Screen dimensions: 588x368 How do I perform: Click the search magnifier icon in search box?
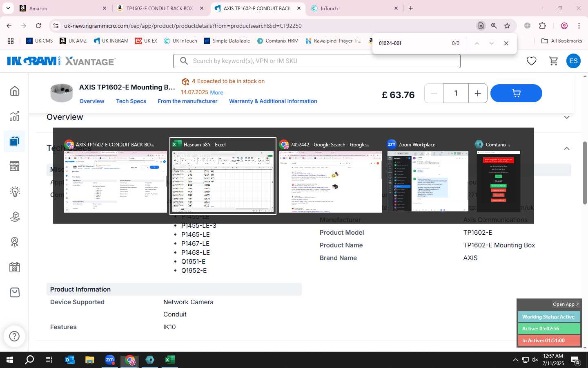click(184, 61)
